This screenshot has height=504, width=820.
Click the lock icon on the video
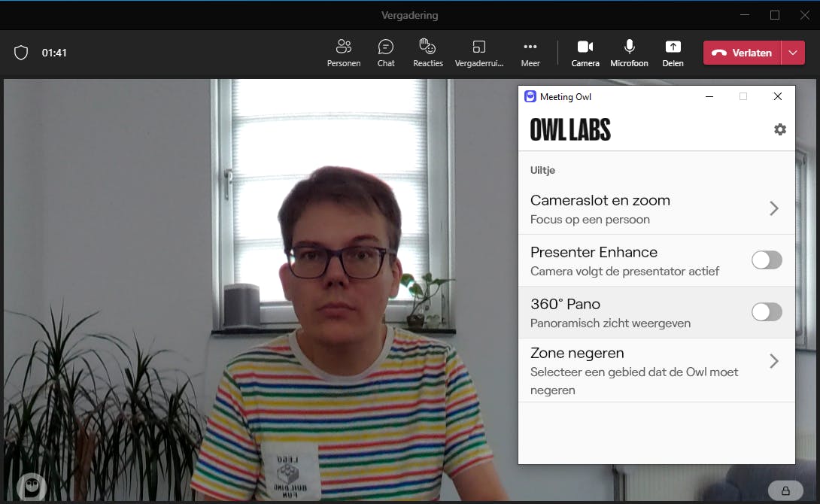[x=786, y=490]
